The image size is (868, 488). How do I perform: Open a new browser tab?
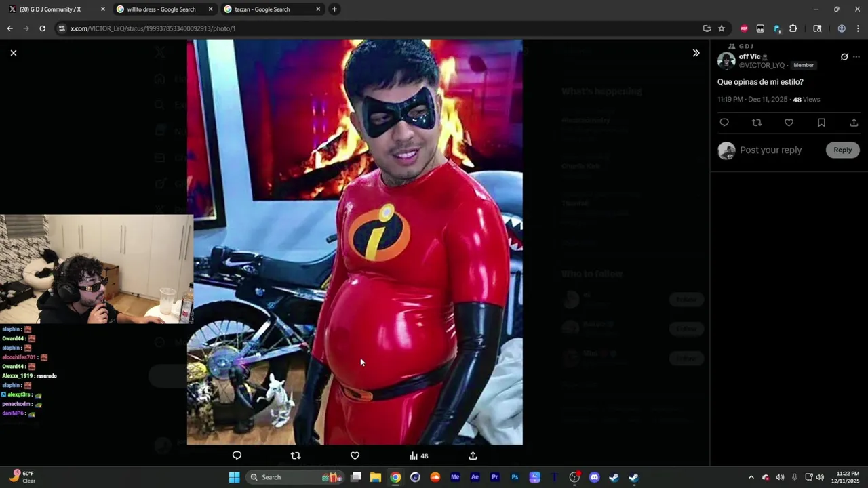(334, 9)
